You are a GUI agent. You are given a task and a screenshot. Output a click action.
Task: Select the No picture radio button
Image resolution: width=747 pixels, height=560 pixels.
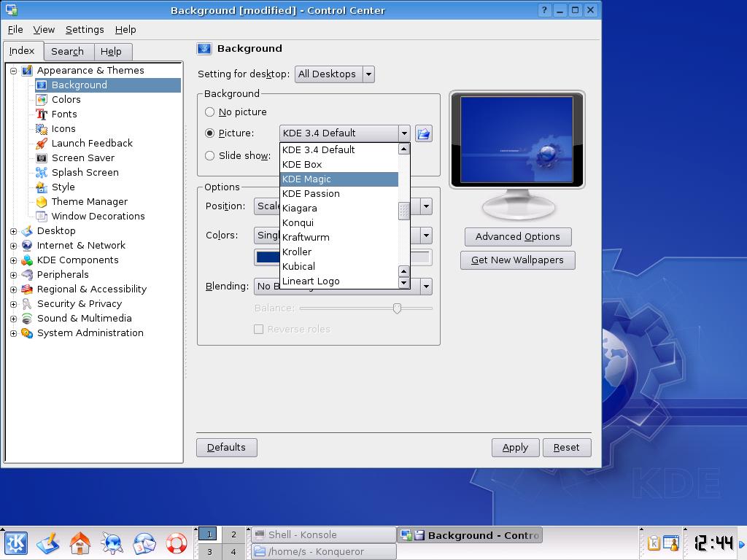pyautogui.click(x=209, y=112)
